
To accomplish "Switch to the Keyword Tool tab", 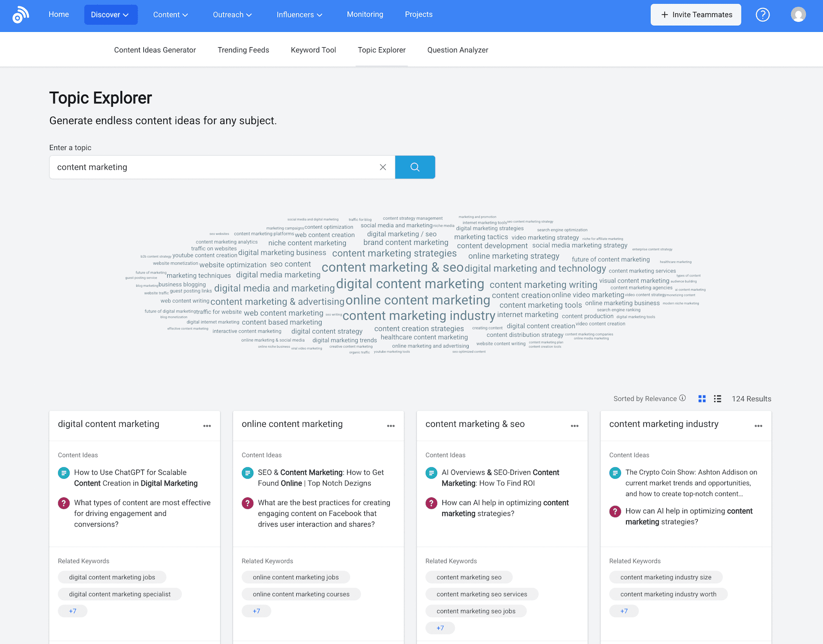I will 313,50.
